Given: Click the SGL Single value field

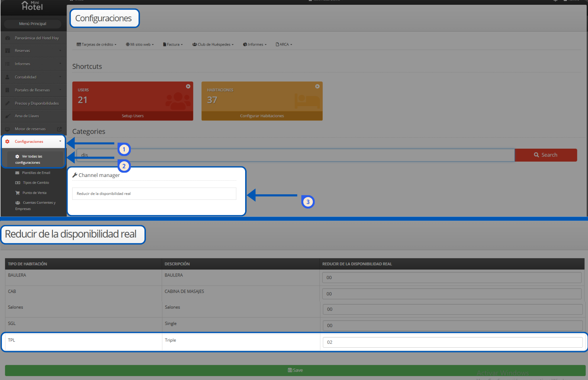Looking at the screenshot, I should coord(453,326).
